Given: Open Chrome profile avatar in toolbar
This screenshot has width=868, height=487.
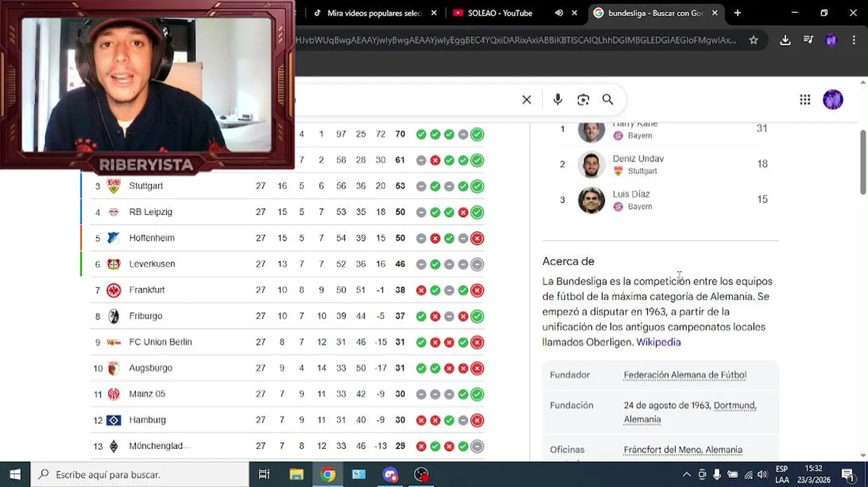Looking at the screenshot, I should click(x=831, y=40).
